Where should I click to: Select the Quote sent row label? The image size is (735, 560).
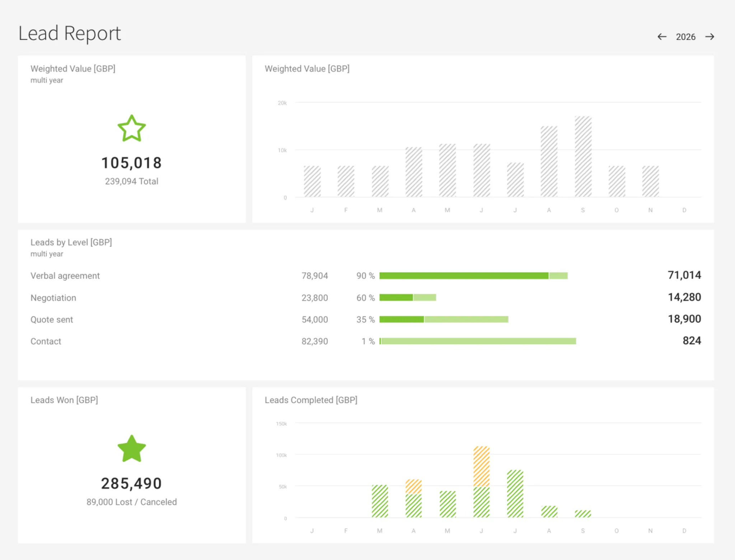pos(52,320)
